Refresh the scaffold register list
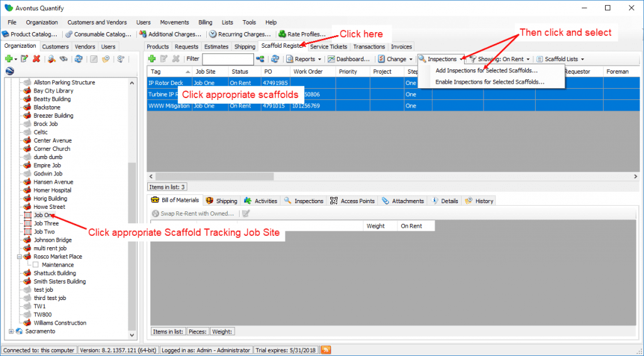This screenshot has height=356, width=644. click(275, 59)
